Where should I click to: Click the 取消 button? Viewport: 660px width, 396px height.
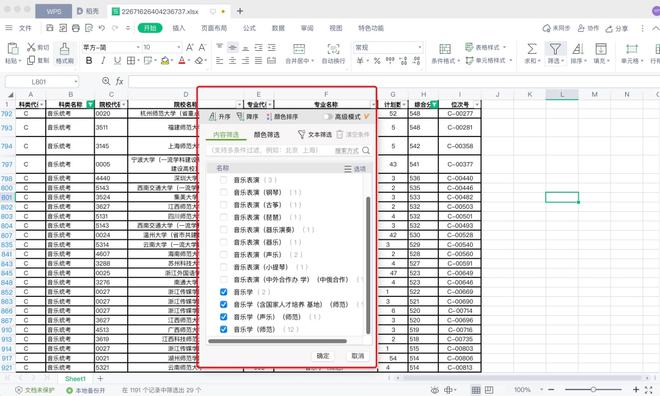tap(358, 356)
